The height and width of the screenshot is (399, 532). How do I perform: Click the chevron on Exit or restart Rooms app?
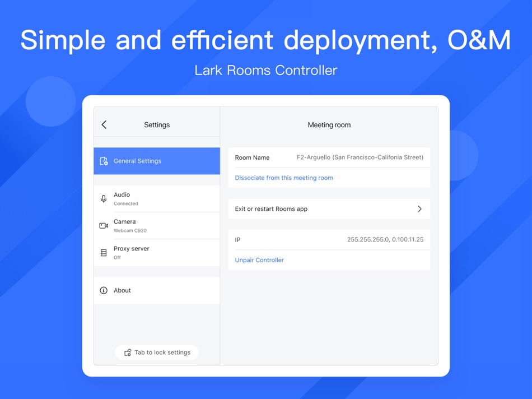click(419, 208)
